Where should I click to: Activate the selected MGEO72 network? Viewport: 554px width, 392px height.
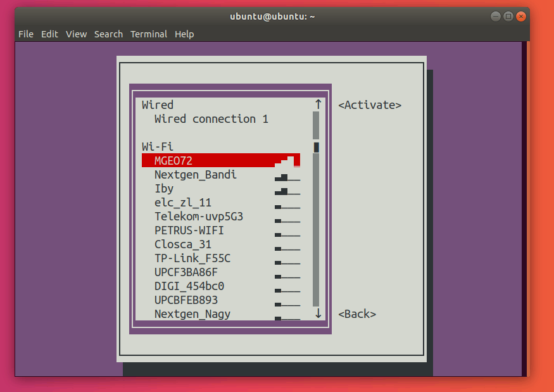tap(369, 104)
